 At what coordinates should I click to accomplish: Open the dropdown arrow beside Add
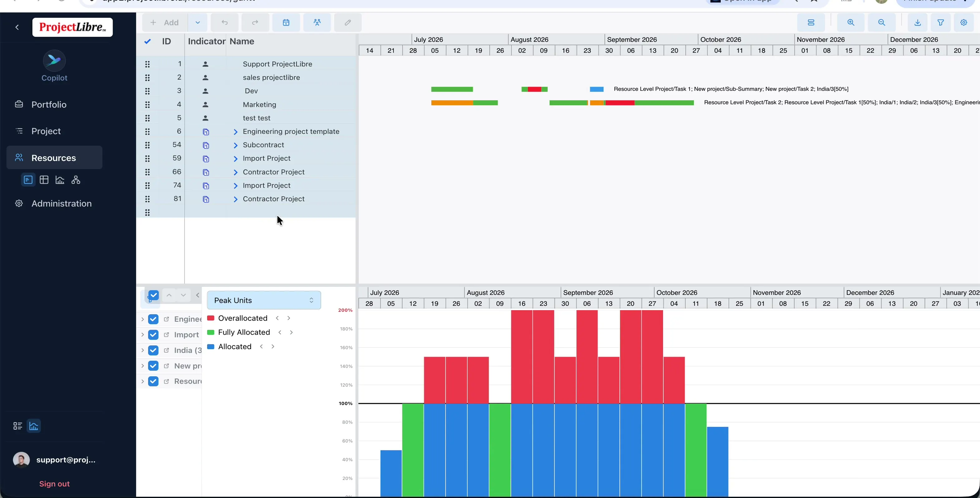[197, 23]
